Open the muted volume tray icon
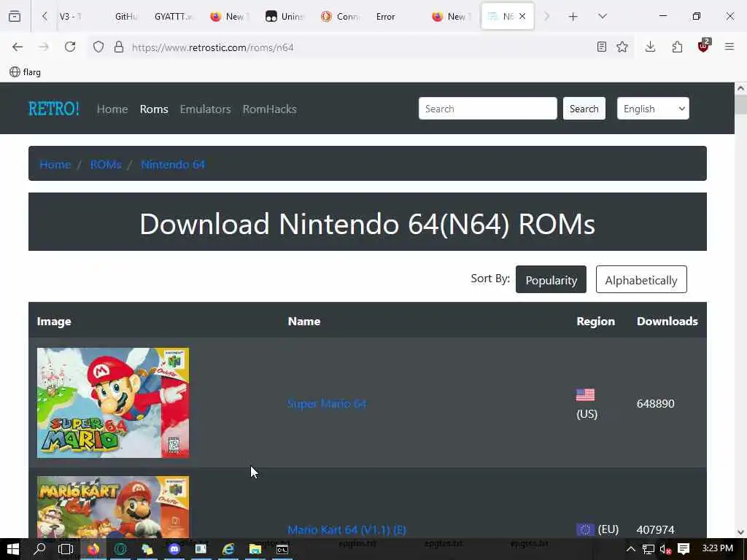 tap(665, 549)
